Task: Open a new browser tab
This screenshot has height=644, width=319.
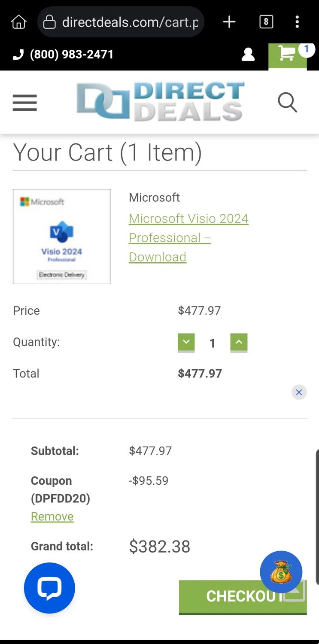Action: click(229, 22)
